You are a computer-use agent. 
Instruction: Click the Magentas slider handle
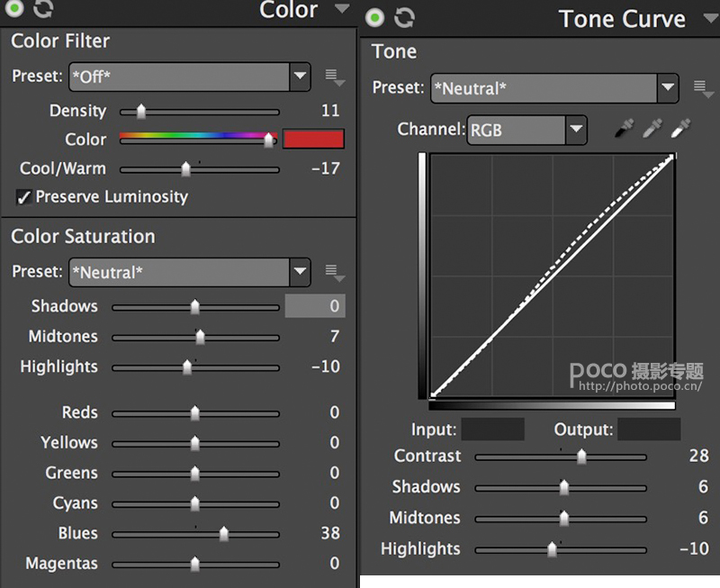pos(194,564)
